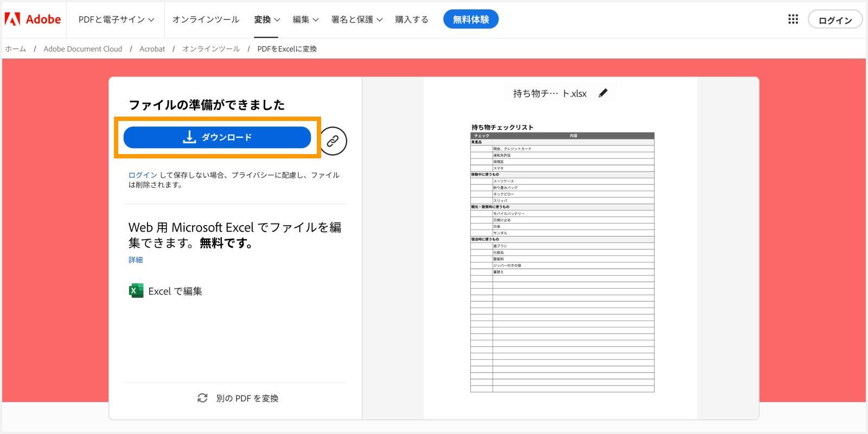868x434 pixels.
Task: Select 別の PDF を変換
Action: pos(238,398)
